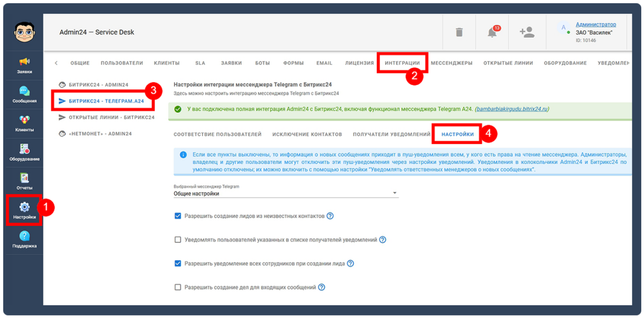This screenshot has width=644, height=319.
Task: Open Получатели уведомлений sub-tab
Action: pyautogui.click(x=392, y=134)
